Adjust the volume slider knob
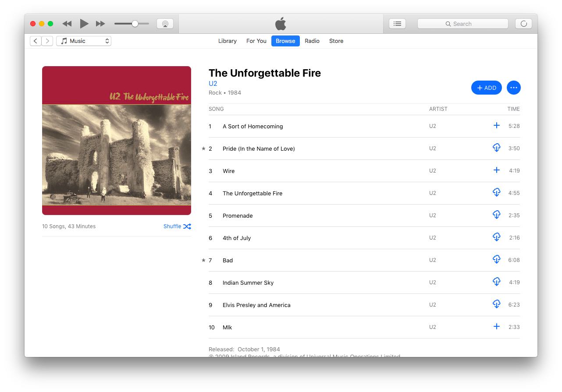Image resolution: width=562 pixels, height=392 pixels. tap(135, 24)
